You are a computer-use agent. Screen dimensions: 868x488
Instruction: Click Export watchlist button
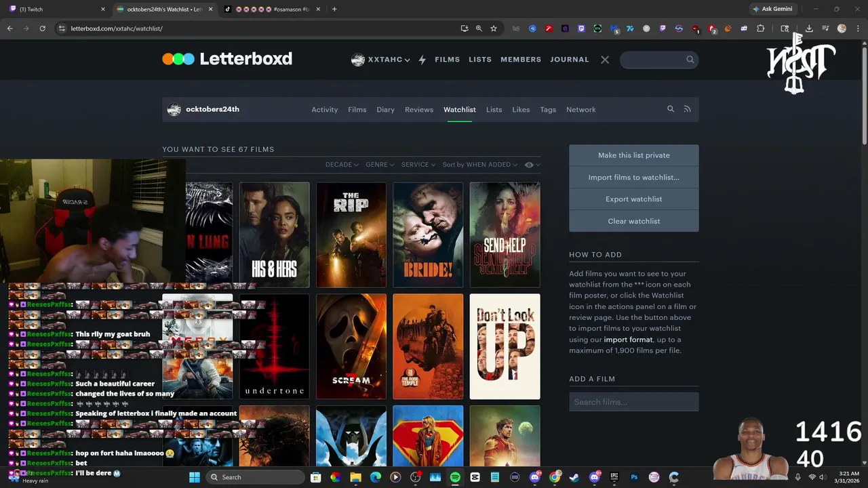click(x=634, y=199)
